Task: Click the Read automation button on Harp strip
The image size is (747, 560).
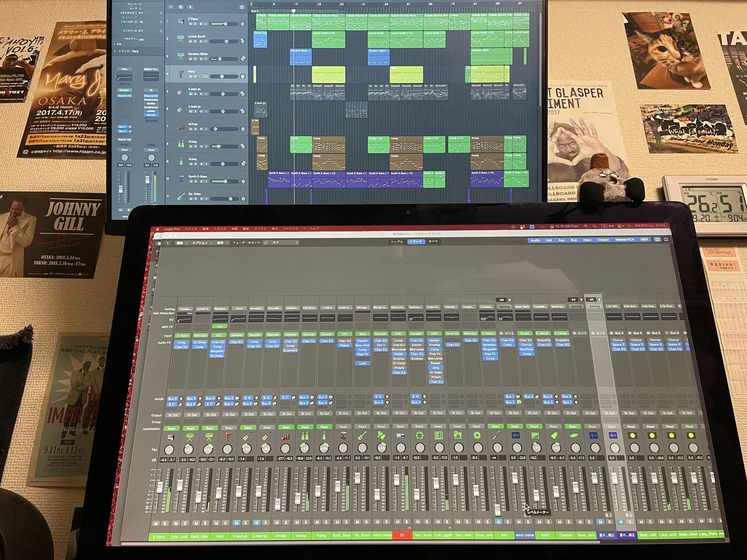Action: tap(229, 428)
